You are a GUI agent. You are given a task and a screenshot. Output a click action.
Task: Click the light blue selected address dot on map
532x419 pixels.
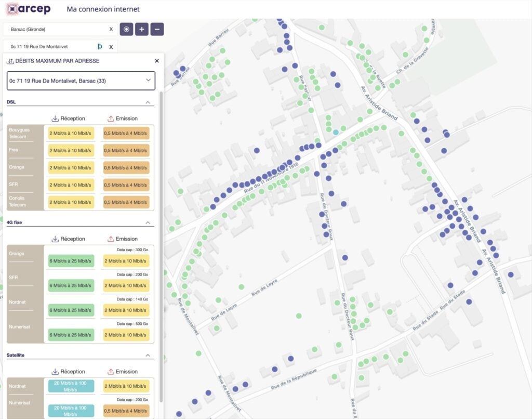pos(336,132)
